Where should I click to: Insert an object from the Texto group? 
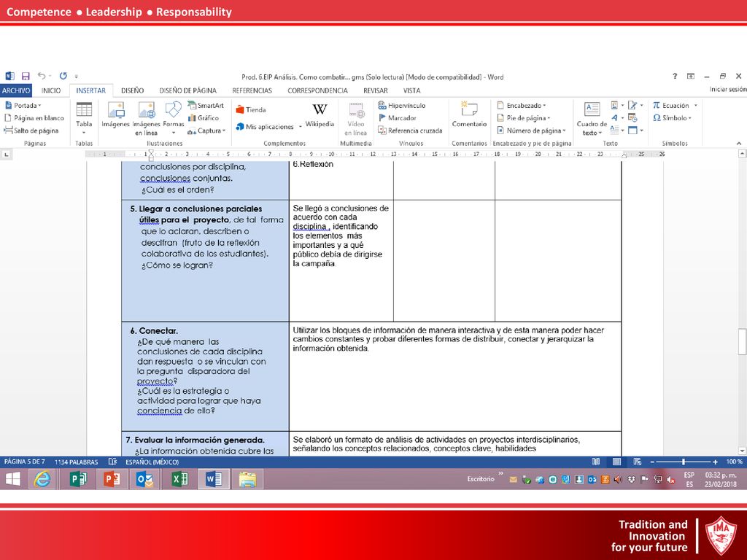(x=635, y=130)
